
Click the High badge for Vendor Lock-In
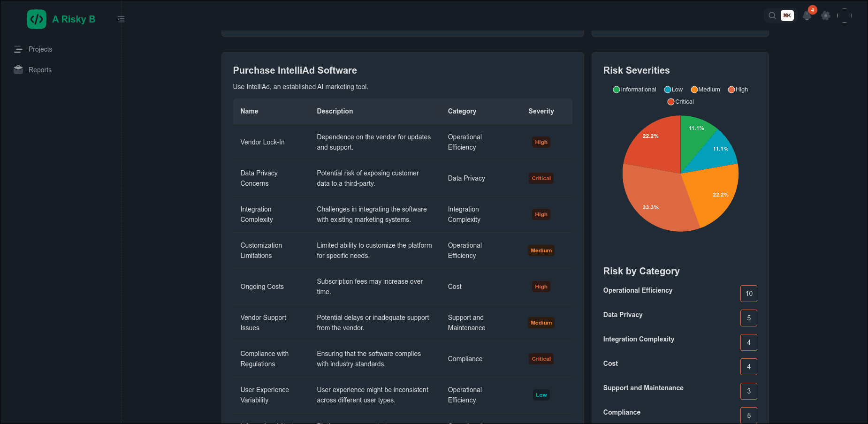coord(541,142)
